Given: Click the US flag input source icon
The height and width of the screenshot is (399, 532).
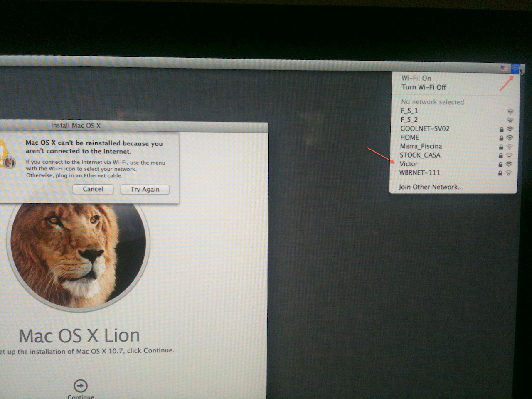Looking at the screenshot, I should click(504, 68).
